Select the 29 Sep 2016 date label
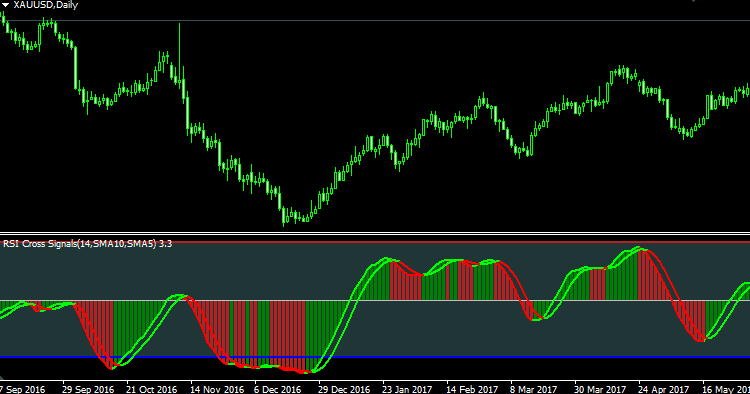Viewport: 750px width, 394px height. (x=88, y=389)
